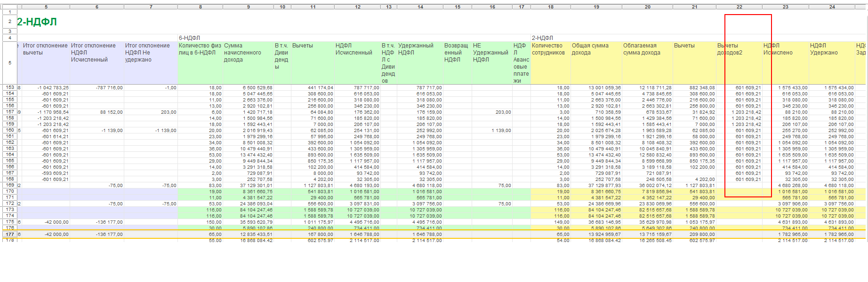Select the "Общая сумма дохода" header cell

(596, 63)
